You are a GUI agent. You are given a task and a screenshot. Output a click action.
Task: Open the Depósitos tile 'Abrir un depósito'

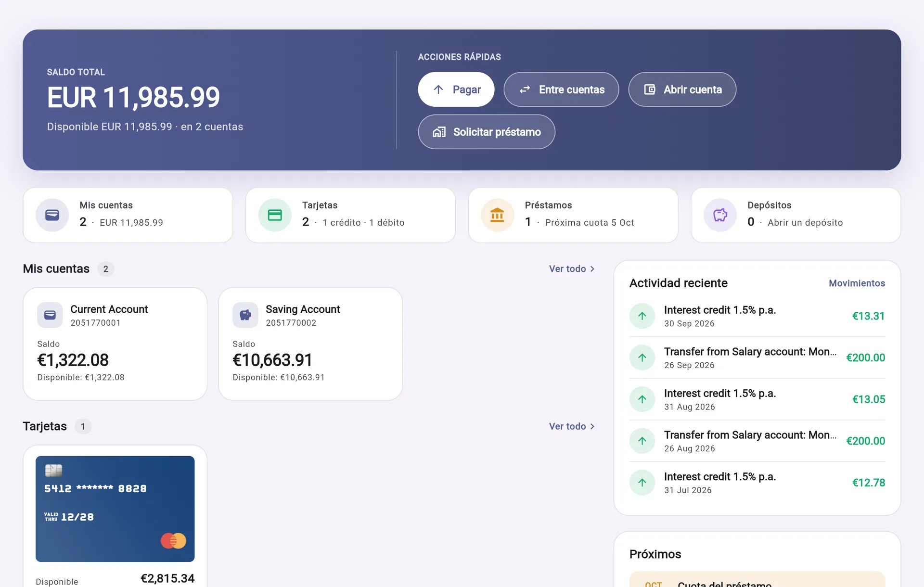(x=796, y=215)
